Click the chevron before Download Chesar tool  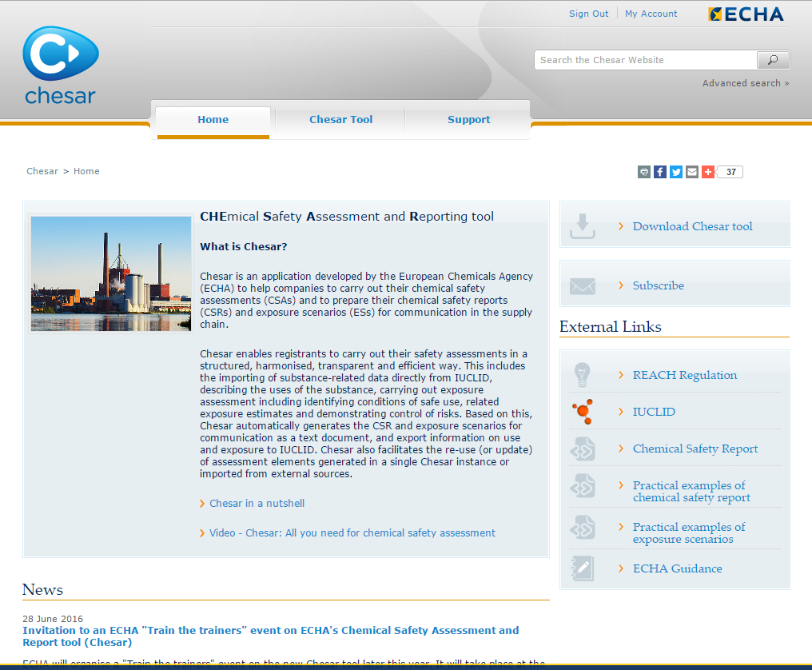point(621,226)
